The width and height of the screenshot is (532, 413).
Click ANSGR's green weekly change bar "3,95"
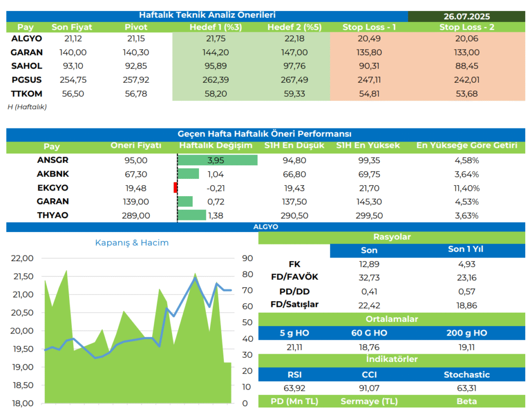218,160
